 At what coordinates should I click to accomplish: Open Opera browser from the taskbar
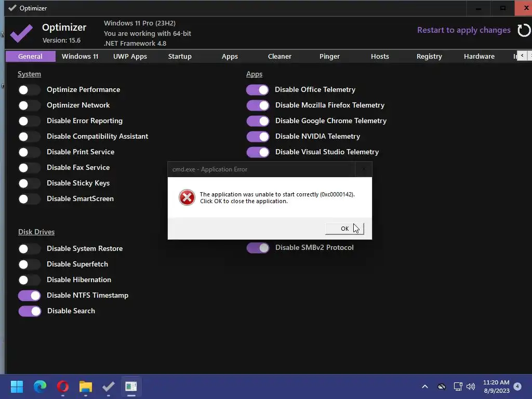point(63,387)
